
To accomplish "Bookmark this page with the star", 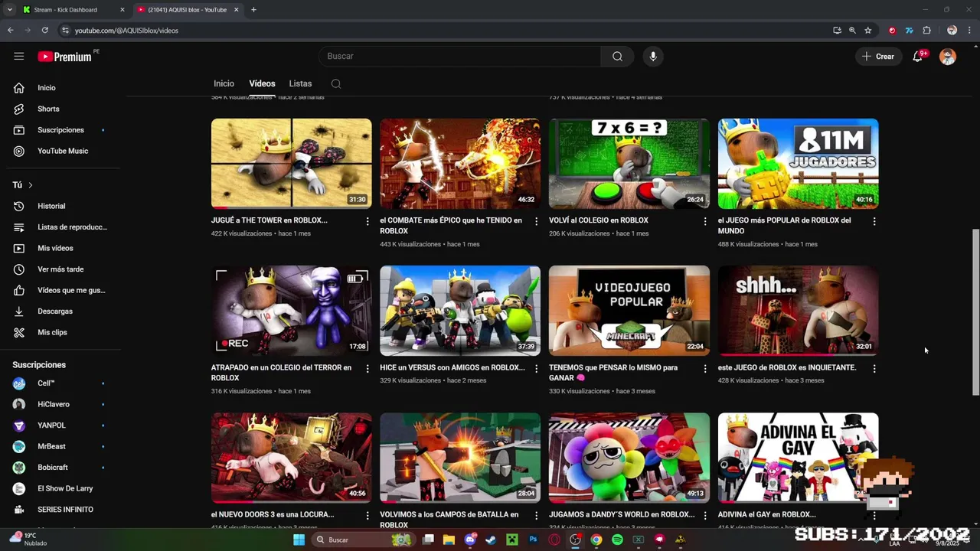I will coord(868,31).
